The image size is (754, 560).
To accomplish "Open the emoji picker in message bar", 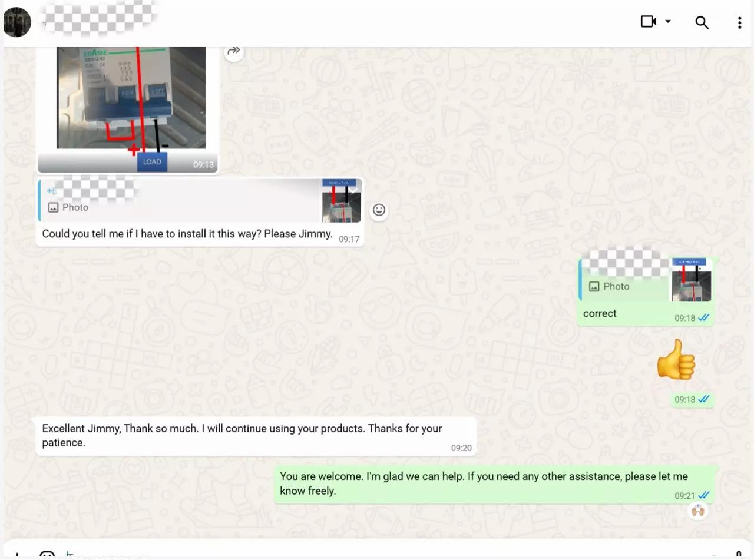I will click(47, 555).
